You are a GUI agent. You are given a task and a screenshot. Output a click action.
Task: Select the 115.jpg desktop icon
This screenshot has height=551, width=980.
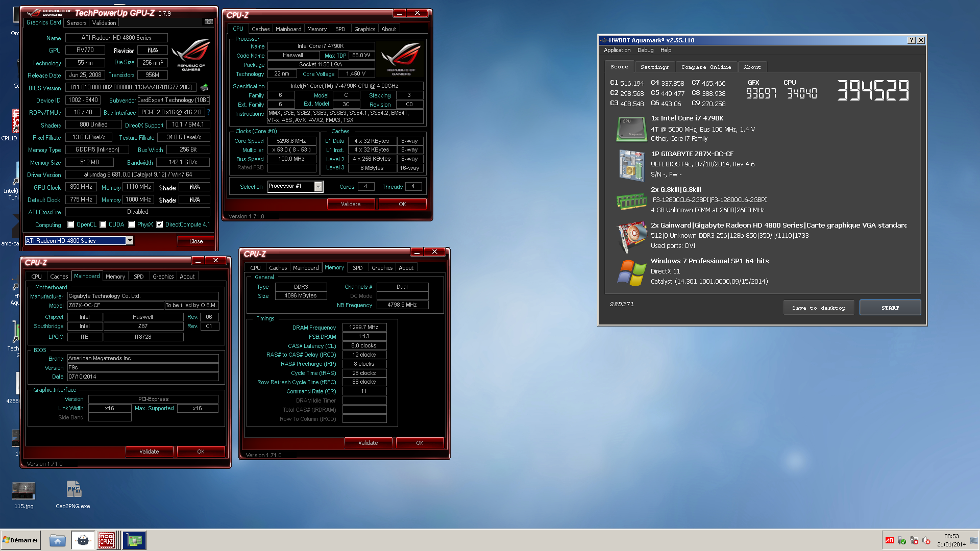click(x=23, y=495)
